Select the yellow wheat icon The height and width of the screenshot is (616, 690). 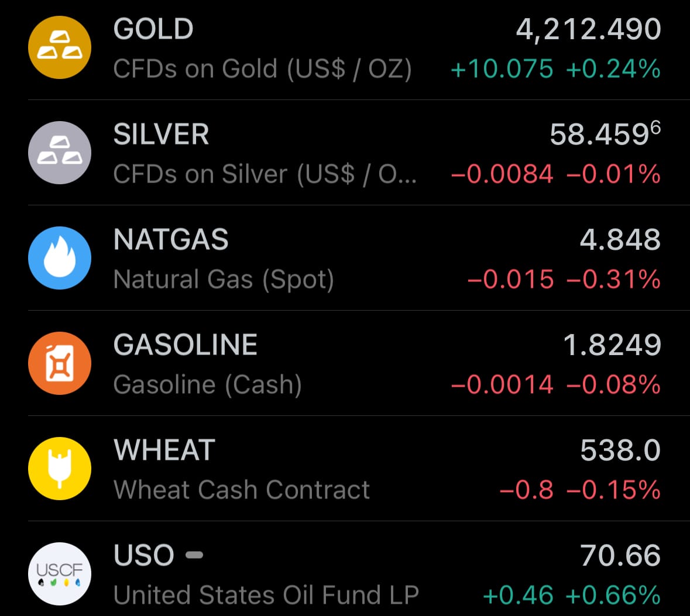point(60,469)
